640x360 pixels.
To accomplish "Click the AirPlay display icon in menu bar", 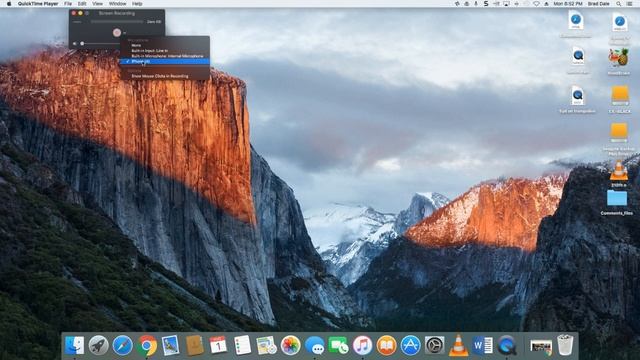I will point(506,4).
